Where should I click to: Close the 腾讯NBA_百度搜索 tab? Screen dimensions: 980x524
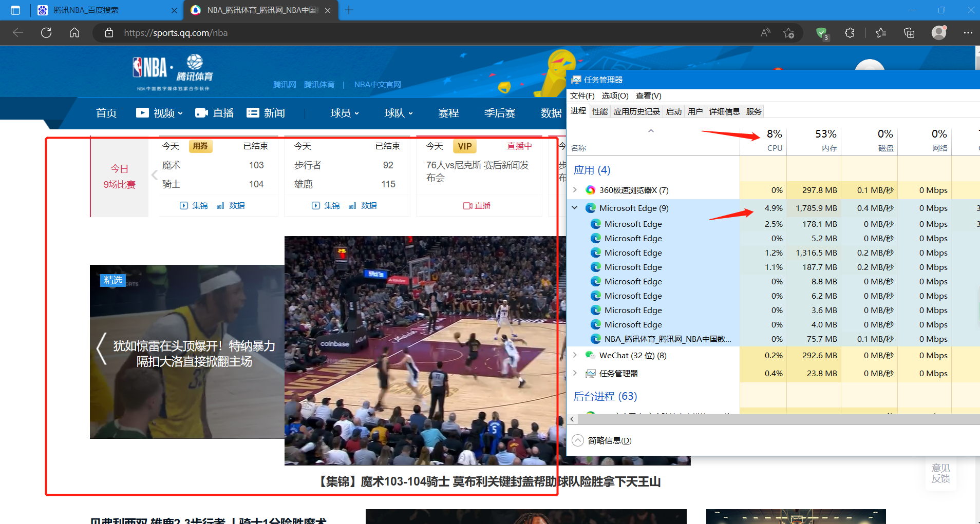(x=174, y=10)
